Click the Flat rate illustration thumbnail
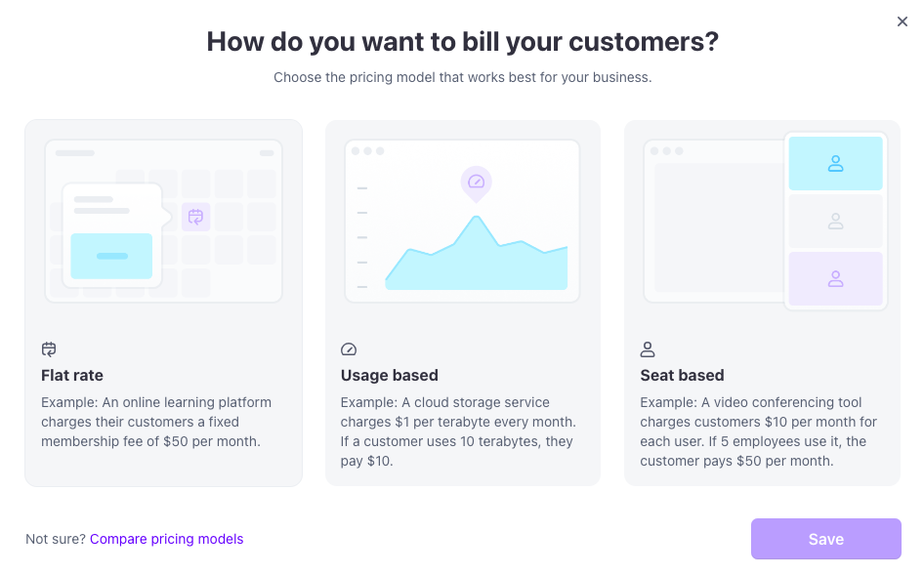The width and height of the screenshot is (924, 573). click(x=163, y=221)
